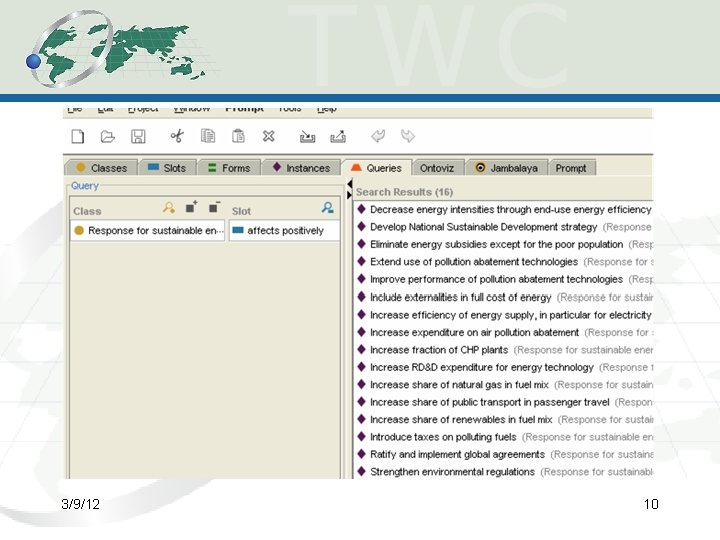Viewport: 720px width, 540px height.
Task: Click the Save Project floppy icon
Action: [x=138, y=136]
